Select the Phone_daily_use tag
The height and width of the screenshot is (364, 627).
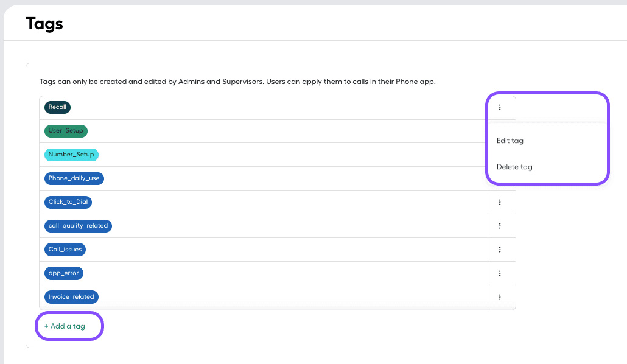74,178
